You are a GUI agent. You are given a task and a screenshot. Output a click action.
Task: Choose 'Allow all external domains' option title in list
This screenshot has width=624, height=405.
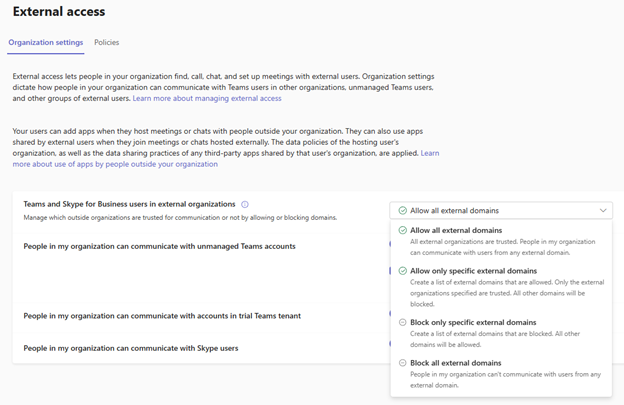click(x=456, y=231)
